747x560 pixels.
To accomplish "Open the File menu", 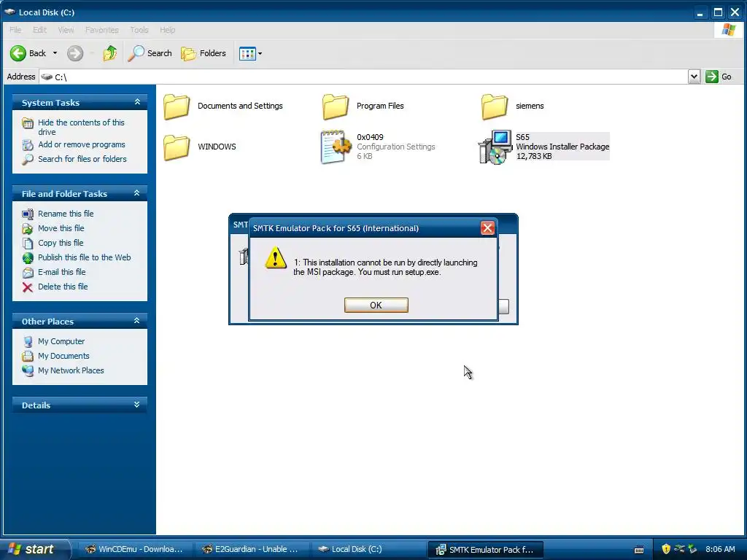I will tap(15, 30).
